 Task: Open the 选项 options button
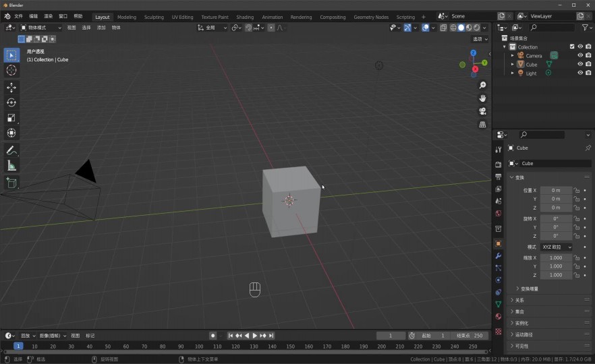click(x=480, y=39)
